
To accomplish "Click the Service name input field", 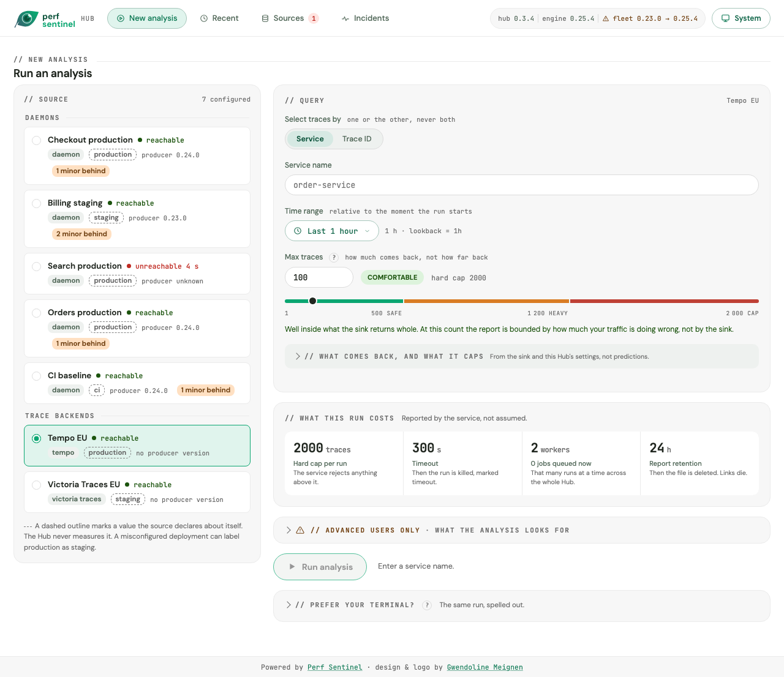I will coord(522,185).
